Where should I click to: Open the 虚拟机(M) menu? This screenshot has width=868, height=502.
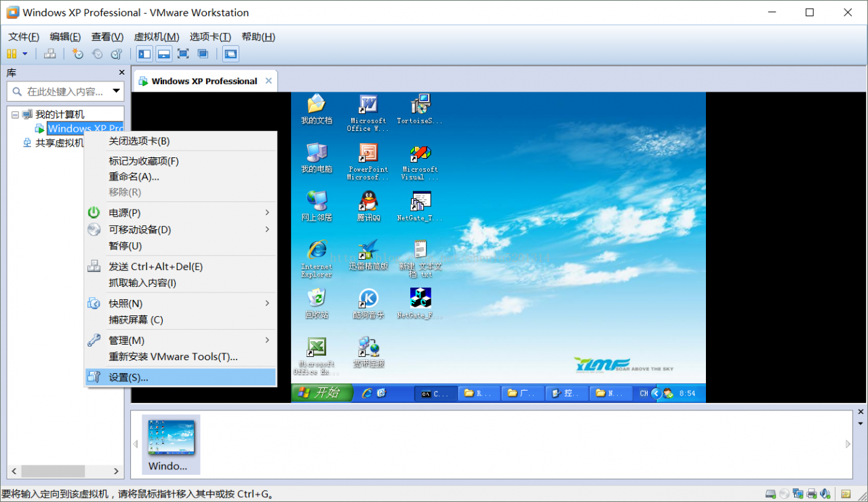(x=157, y=37)
